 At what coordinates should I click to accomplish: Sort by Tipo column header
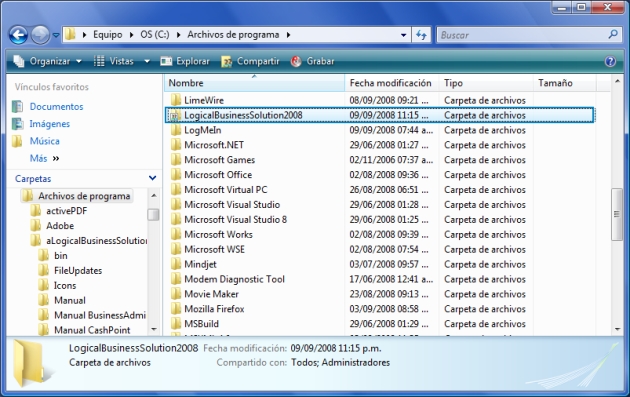[x=486, y=83]
